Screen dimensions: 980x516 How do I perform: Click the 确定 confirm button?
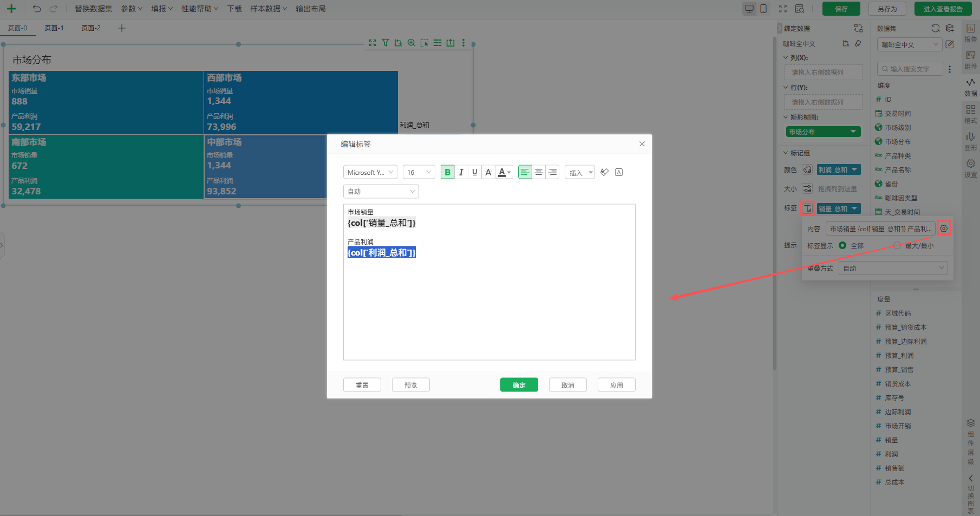pyautogui.click(x=519, y=385)
